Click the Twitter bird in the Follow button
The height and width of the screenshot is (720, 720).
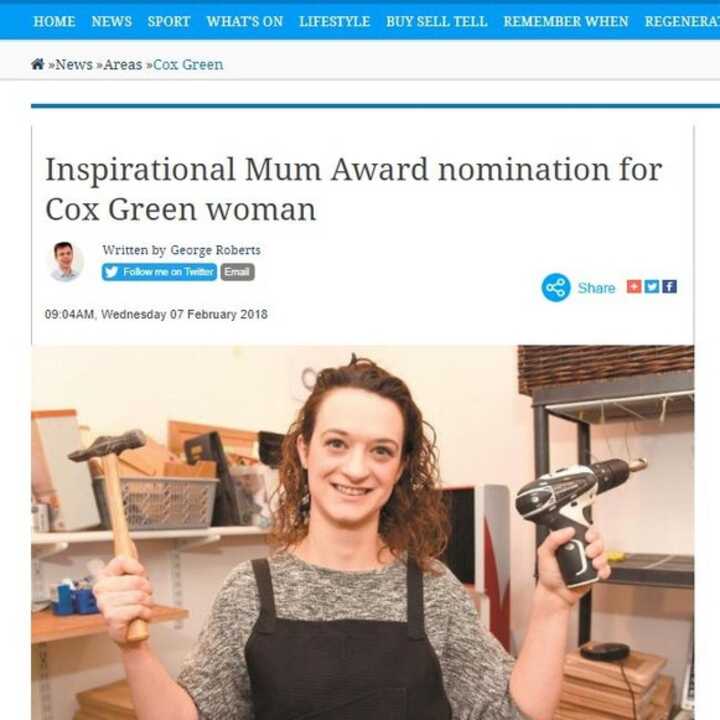pos(111,272)
